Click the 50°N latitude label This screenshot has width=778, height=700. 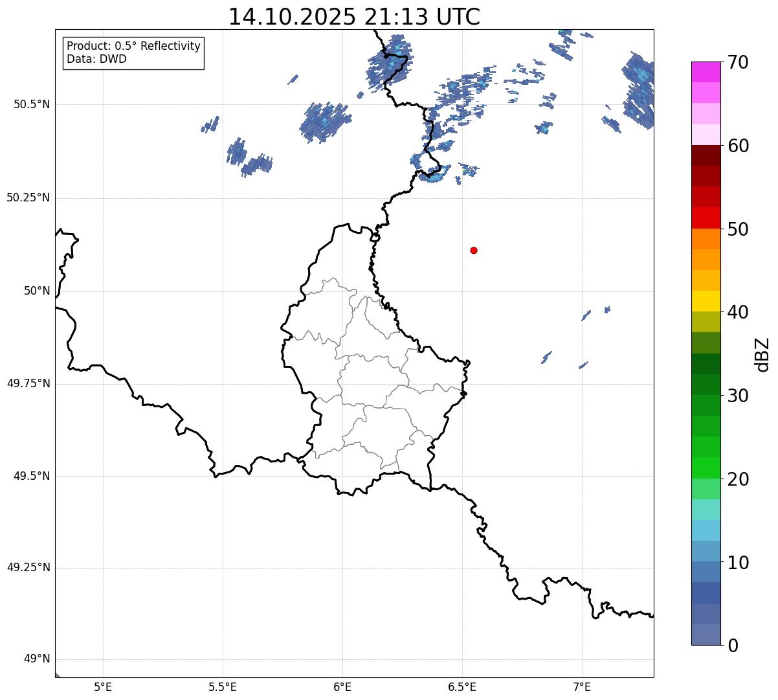(x=37, y=291)
